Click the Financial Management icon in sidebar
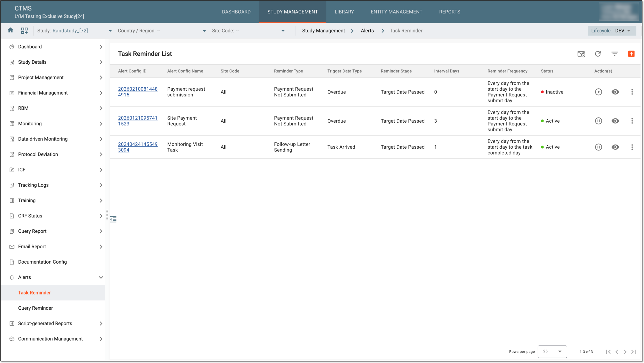The image size is (644, 363). tap(12, 93)
